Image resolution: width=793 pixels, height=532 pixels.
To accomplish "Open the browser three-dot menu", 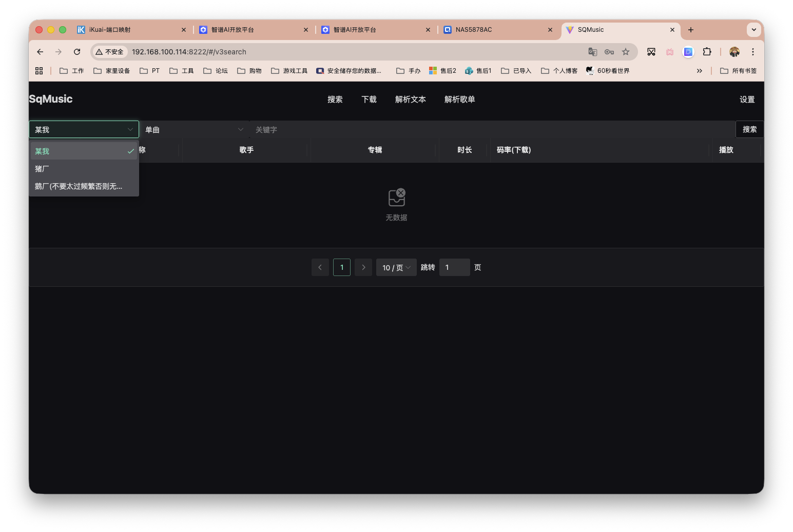I will pos(752,51).
